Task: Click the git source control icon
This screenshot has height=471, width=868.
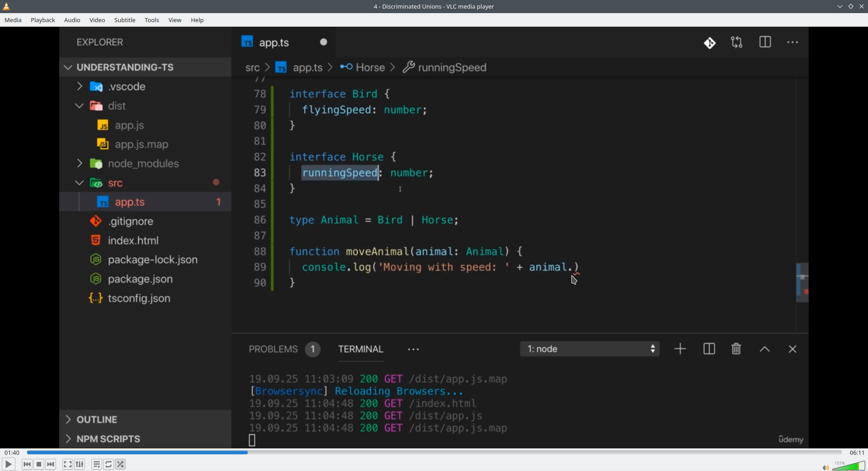Action: tap(710, 43)
